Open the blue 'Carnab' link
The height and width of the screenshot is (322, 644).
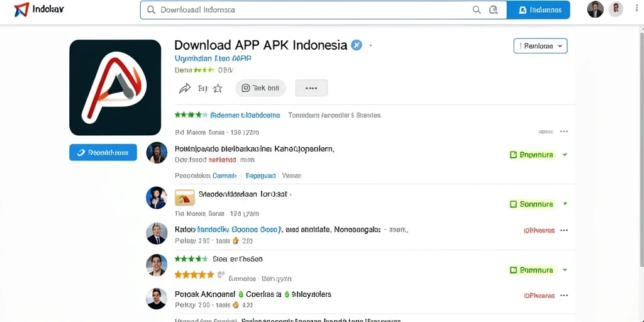coord(225,176)
